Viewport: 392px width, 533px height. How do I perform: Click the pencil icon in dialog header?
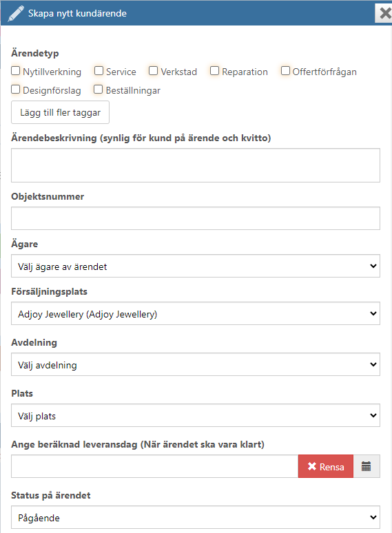point(16,14)
